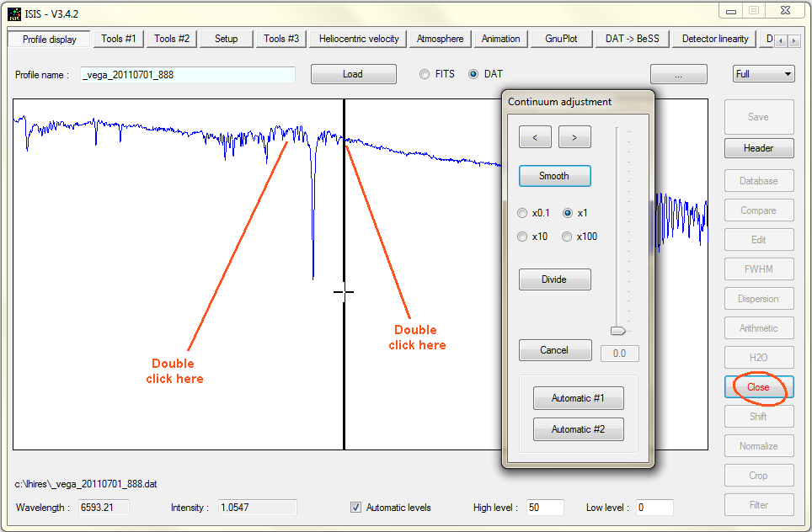Switch to the Heliocentric velocity tab

pyautogui.click(x=359, y=39)
